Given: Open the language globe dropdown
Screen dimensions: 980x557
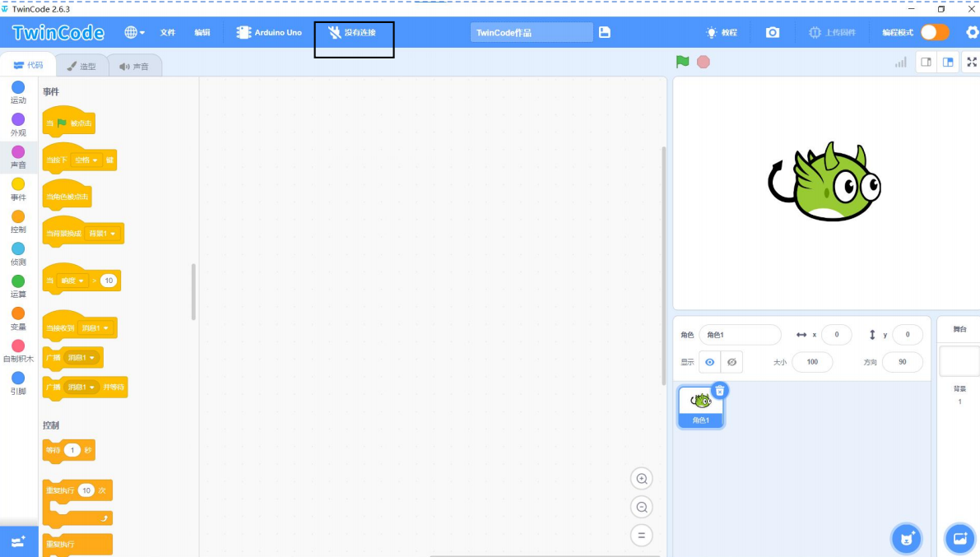Looking at the screenshot, I should [134, 32].
